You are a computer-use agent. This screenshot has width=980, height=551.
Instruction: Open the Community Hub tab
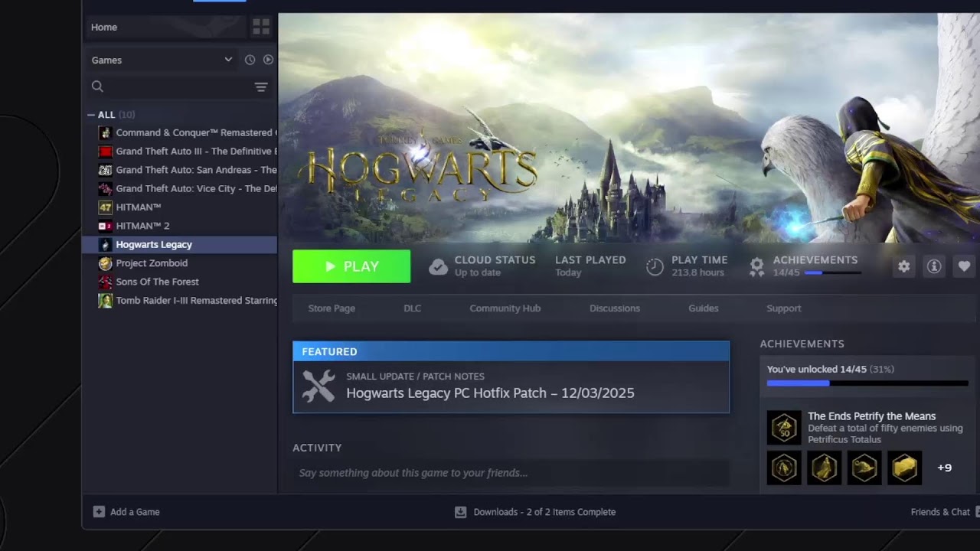505,308
